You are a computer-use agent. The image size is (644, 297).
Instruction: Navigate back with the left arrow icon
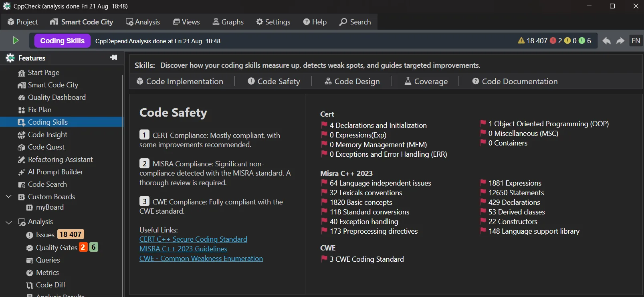coord(607,41)
